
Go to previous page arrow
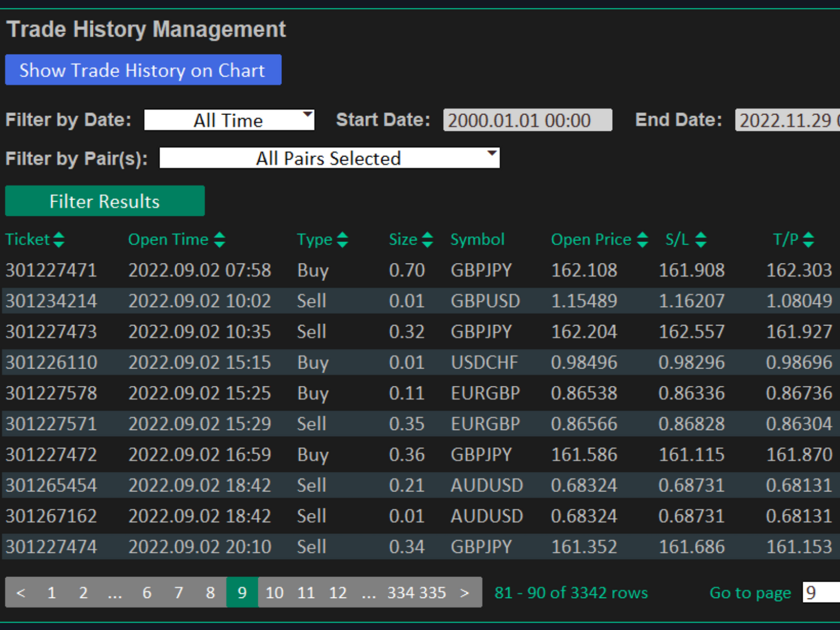click(x=21, y=593)
